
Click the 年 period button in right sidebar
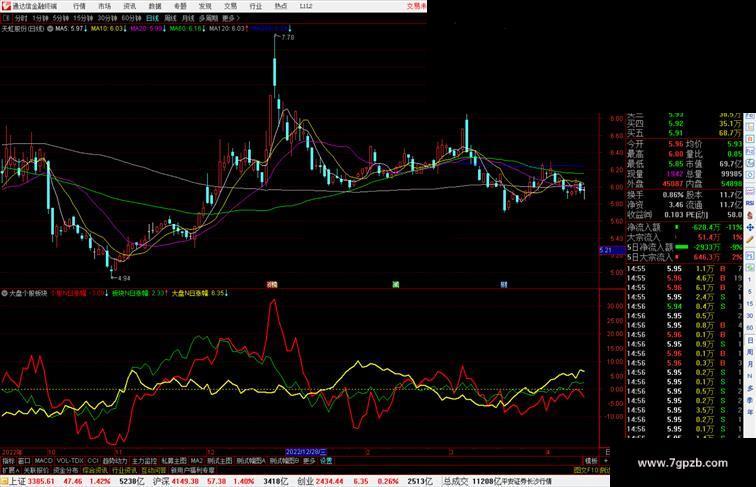(x=750, y=411)
